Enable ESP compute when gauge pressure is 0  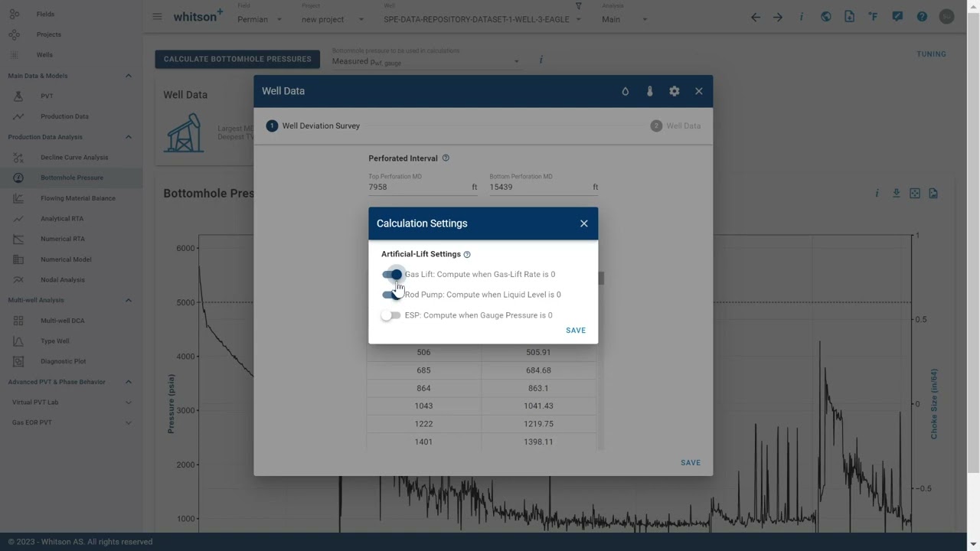pyautogui.click(x=390, y=315)
